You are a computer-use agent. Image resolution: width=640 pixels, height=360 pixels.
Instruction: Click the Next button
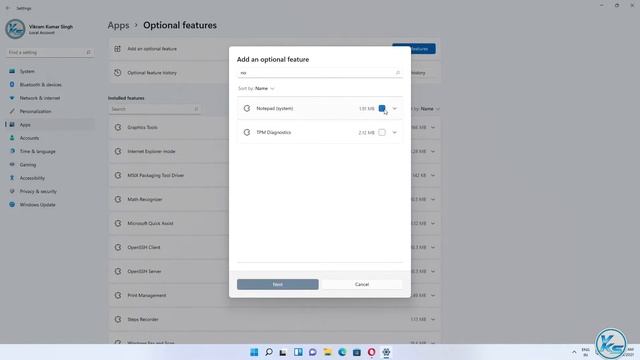pyautogui.click(x=278, y=284)
